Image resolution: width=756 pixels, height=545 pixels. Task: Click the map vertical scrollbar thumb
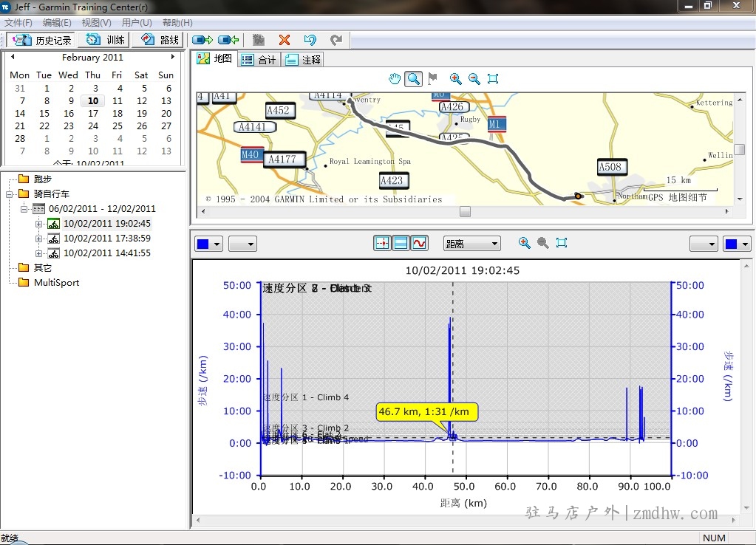point(739,150)
